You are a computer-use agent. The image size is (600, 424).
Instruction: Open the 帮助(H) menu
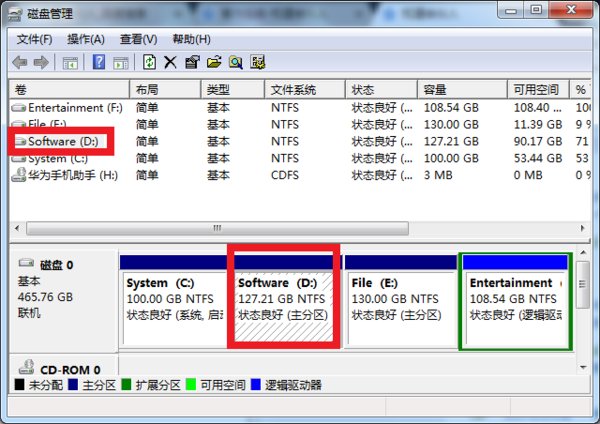click(191, 39)
